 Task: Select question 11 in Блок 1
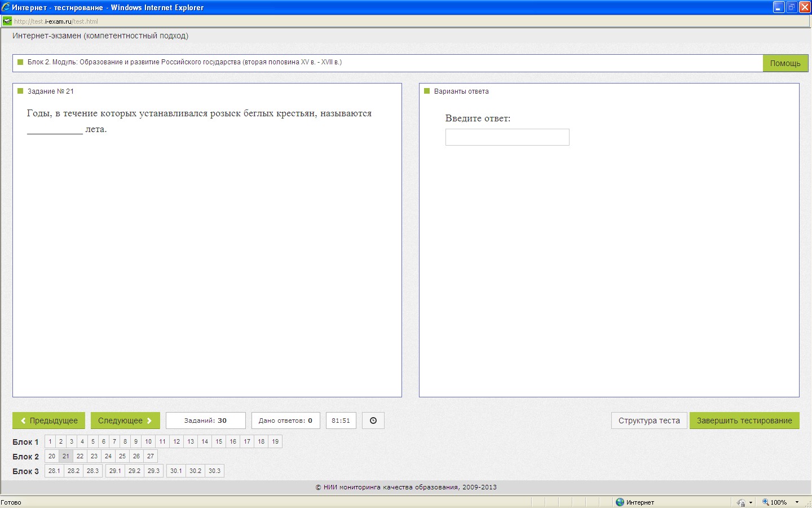[x=162, y=441]
